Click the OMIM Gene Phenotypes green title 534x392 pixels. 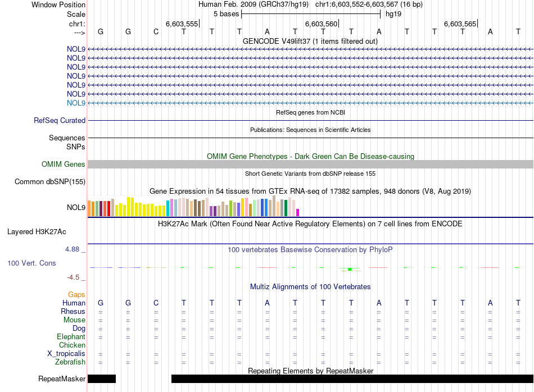(310, 157)
